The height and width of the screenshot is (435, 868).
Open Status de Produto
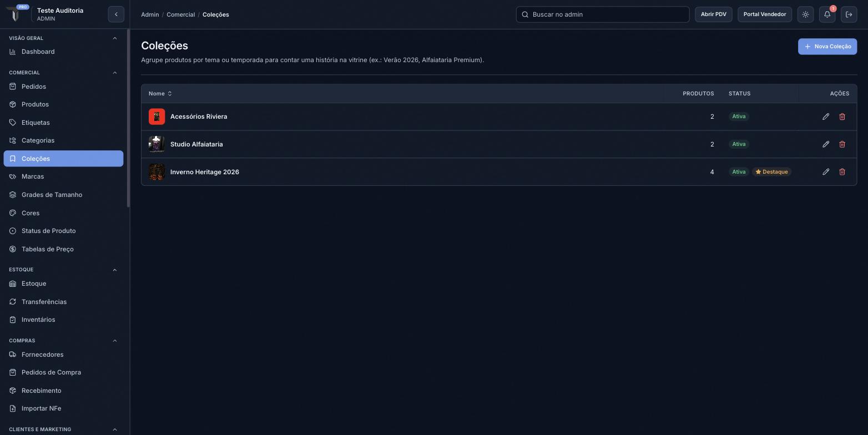click(63, 231)
